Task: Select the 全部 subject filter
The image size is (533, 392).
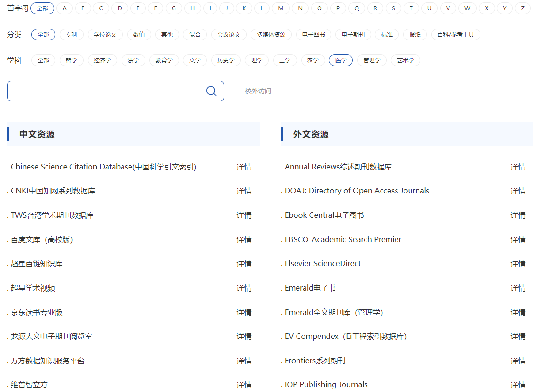Action: coord(43,60)
